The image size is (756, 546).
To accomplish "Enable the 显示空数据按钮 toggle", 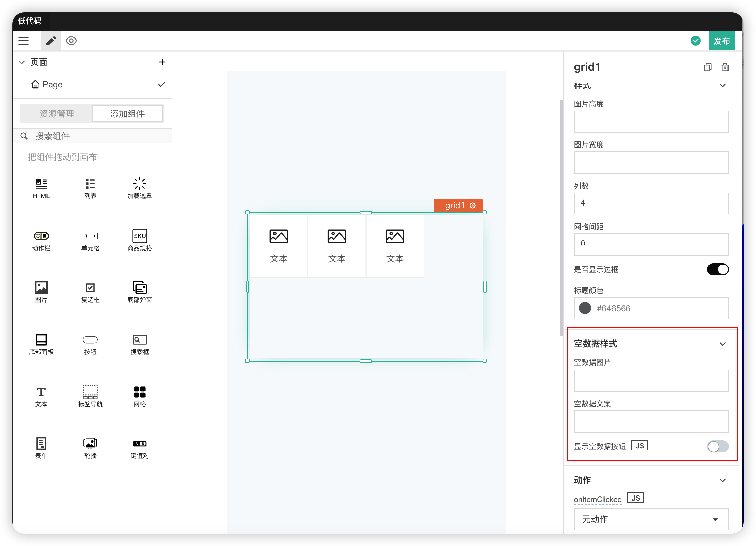I will [717, 446].
